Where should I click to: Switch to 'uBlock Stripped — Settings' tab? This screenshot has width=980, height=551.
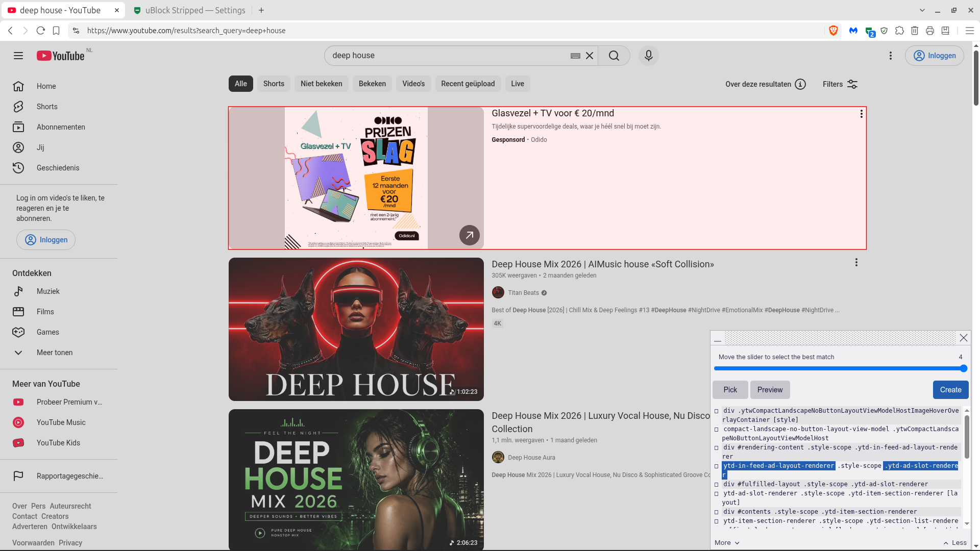coord(189,10)
